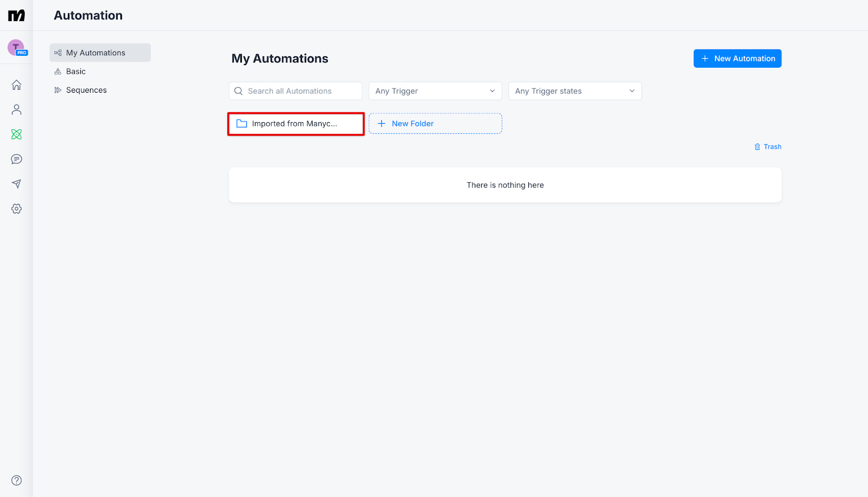Create a New Folder
Image resolution: width=868 pixels, height=497 pixels.
tap(435, 124)
